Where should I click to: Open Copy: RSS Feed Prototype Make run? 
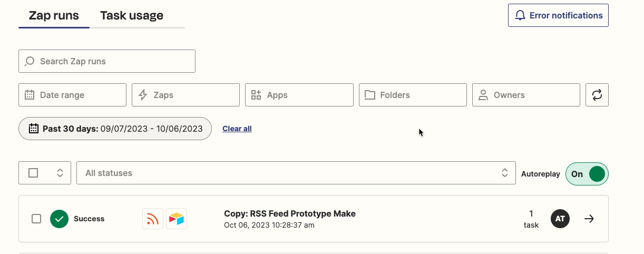(290, 213)
